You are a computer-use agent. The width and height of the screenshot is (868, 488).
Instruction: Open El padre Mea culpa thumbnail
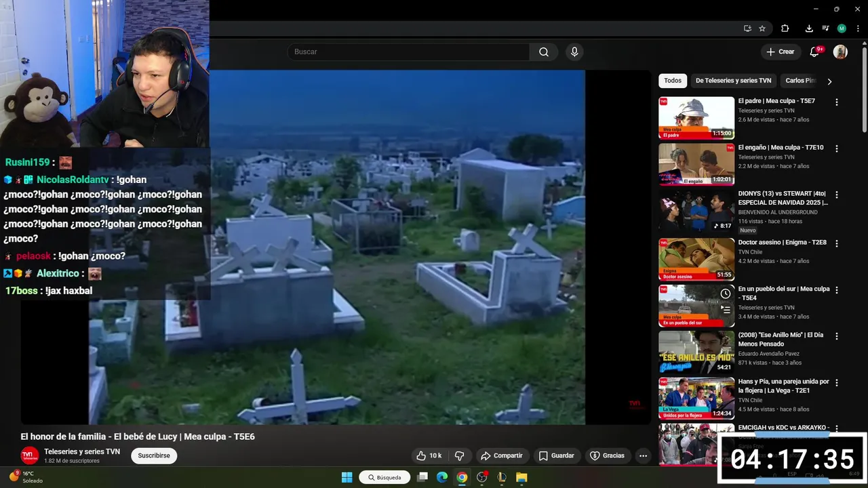click(696, 118)
